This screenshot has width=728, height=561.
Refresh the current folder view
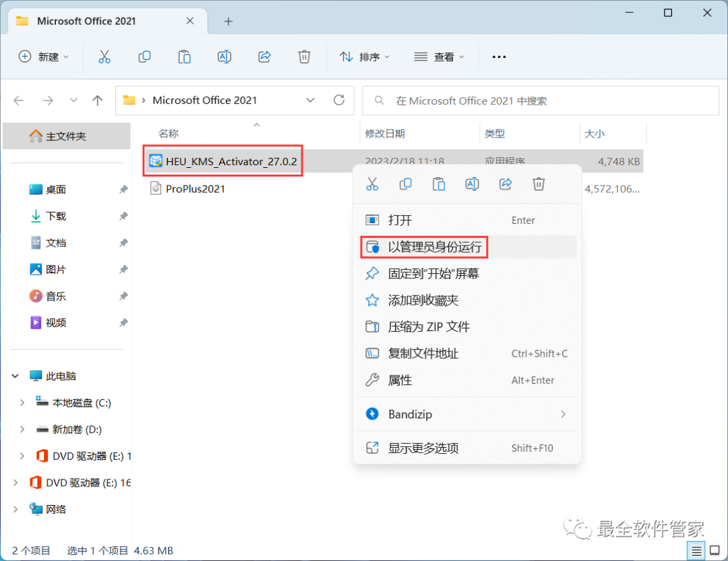click(339, 100)
